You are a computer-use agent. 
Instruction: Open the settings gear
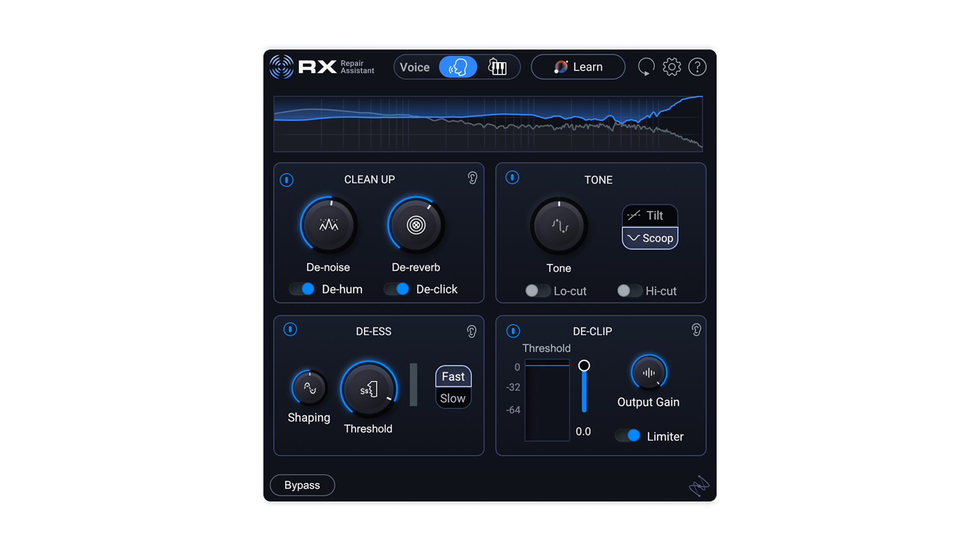coord(672,67)
